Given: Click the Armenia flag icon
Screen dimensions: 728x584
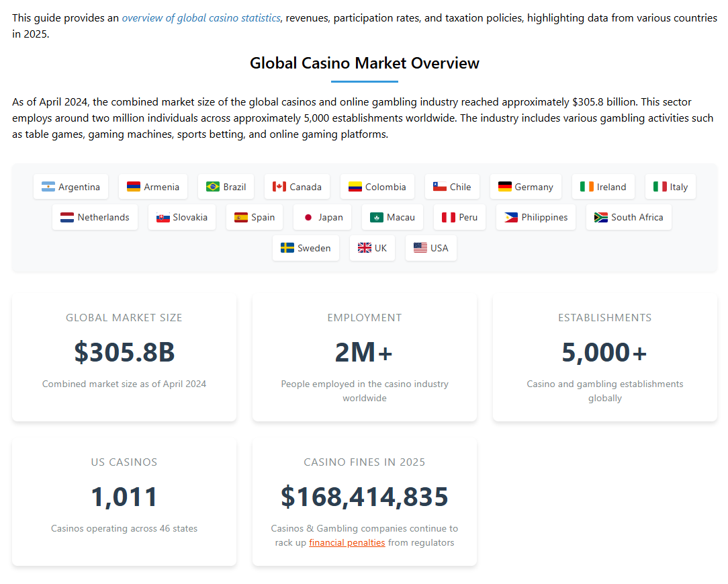Looking at the screenshot, I should [x=133, y=187].
